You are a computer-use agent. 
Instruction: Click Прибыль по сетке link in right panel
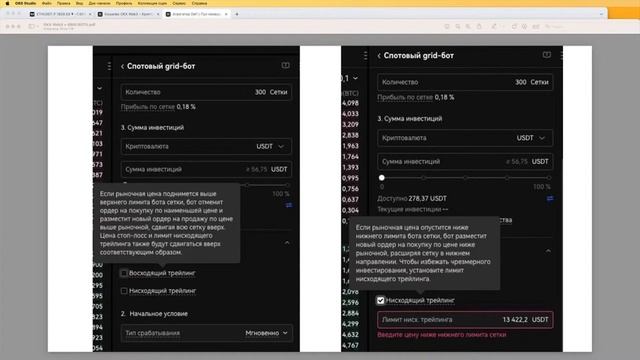click(405, 97)
